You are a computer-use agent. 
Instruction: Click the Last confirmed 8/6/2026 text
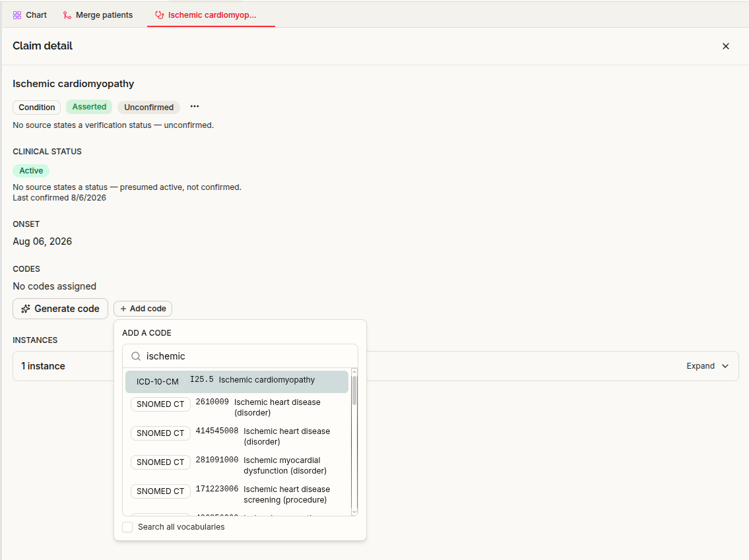tap(59, 198)
